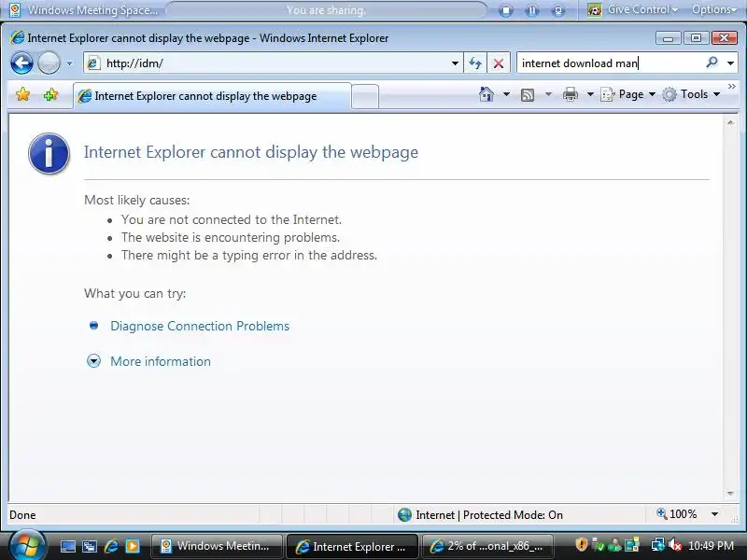Click the Forward navigation arrow
The image size is (747, 560).
click(49, 63)
